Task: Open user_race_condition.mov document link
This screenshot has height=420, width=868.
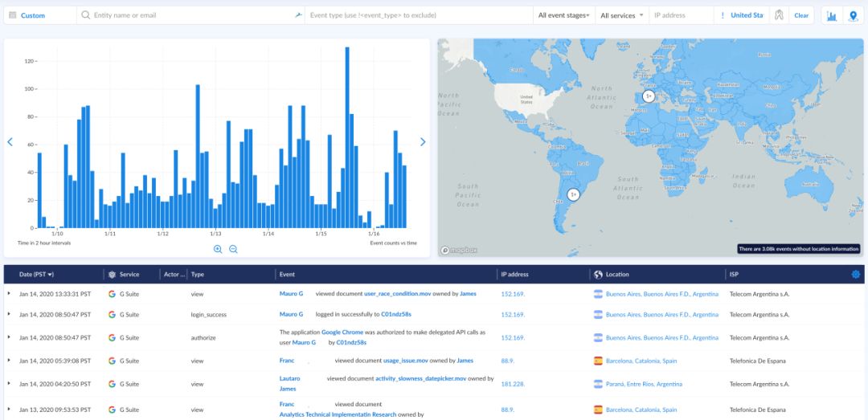Action: point(398,294)
